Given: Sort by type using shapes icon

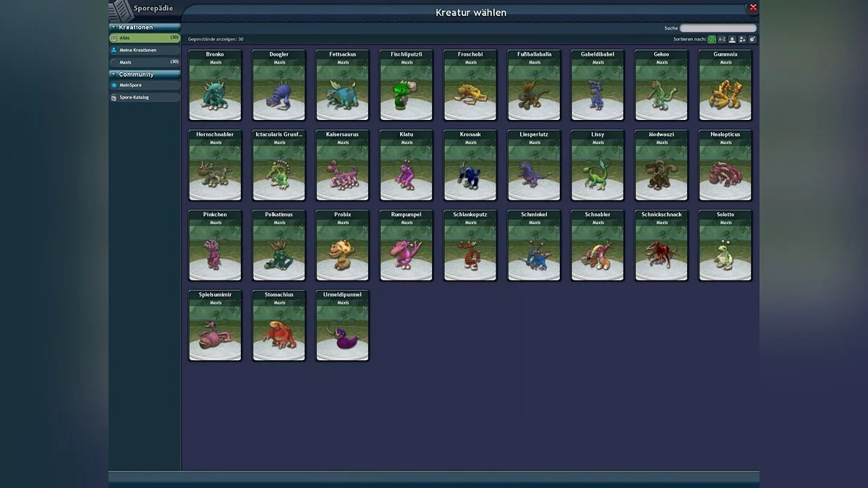Looking at the screenshot, I should click(x=742, y=39).
